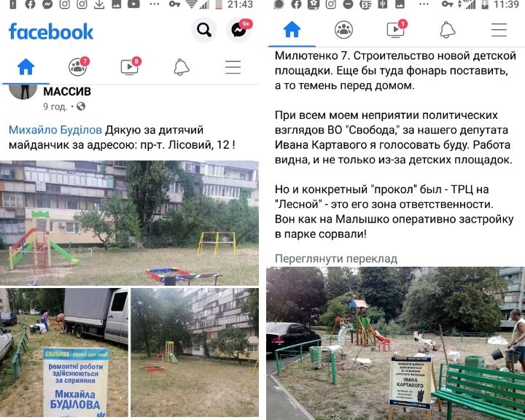Screen dimensions: 525x420
Task: Open the photo with the green bench
Action: pyautogui.click(x=396, y=343)
